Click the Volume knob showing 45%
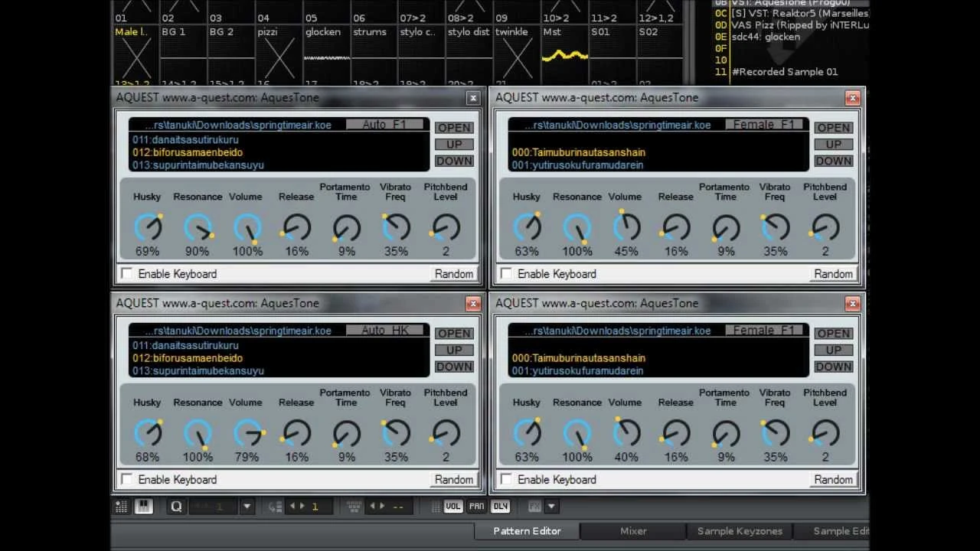The image size is (980, 551). click(x=626, y=228)
